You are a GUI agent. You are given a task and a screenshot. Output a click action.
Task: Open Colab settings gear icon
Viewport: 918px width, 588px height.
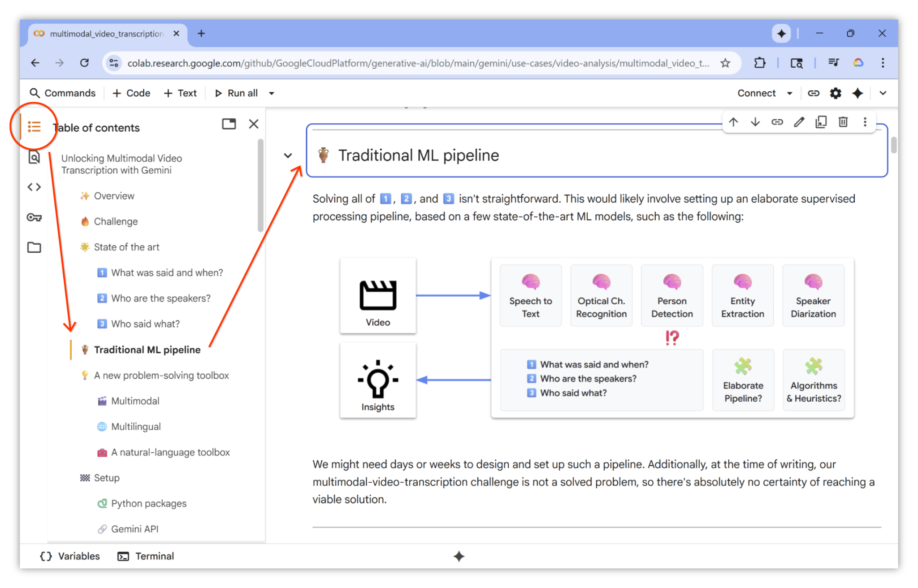(x=836, y=93)
